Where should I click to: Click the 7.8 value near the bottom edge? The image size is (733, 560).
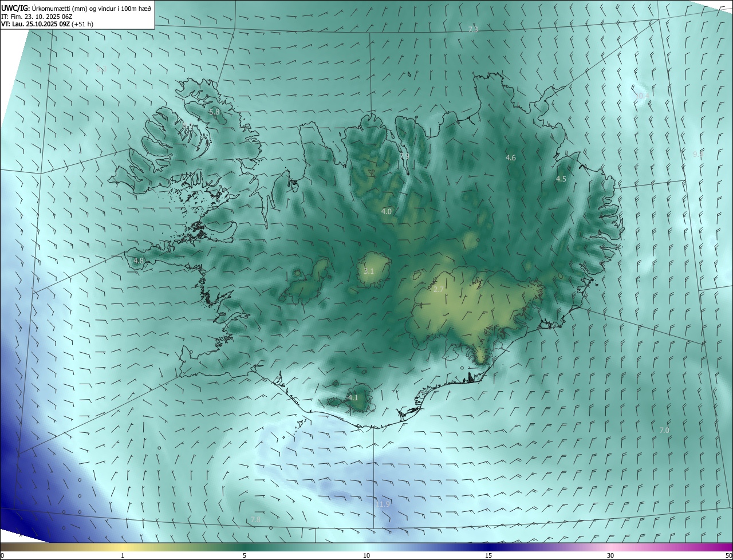(x=255, y=519)
